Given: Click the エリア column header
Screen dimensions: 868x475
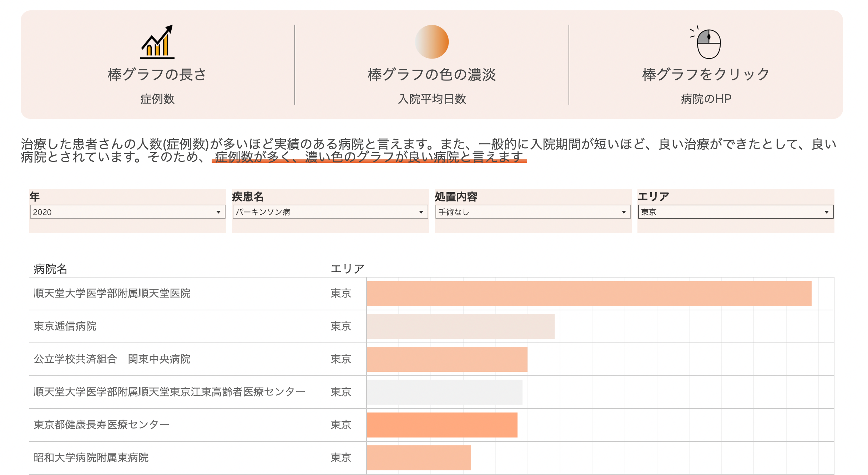Looking at the screenshot, I should click(x=347, y=269).
